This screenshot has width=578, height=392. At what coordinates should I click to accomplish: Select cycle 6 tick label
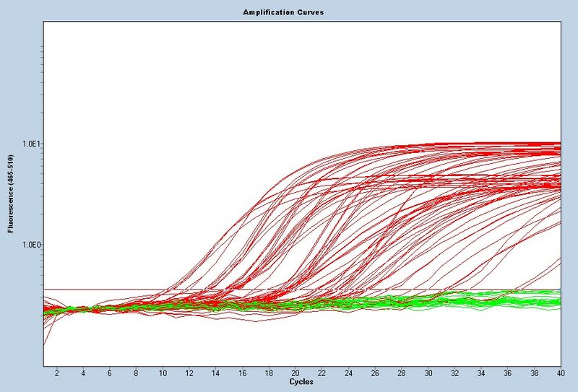point(109,374)
